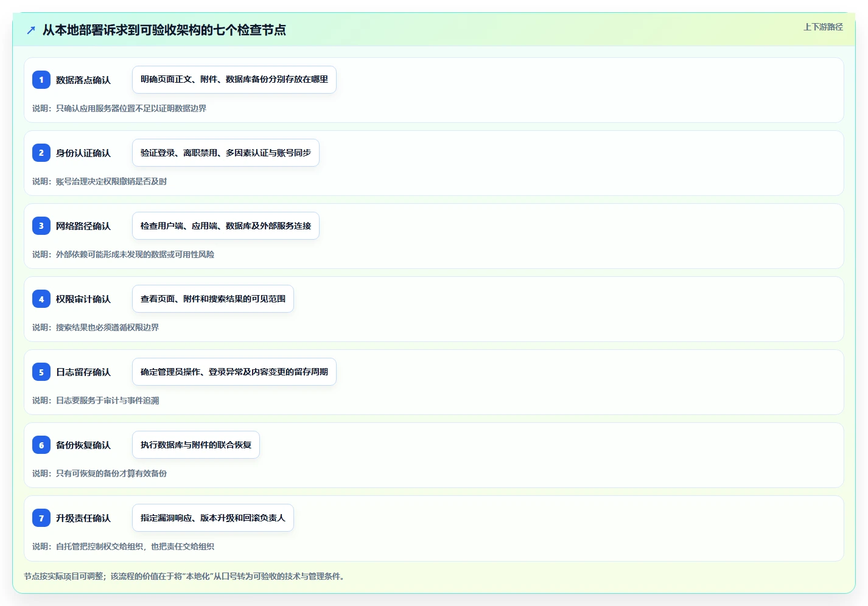Click the step 5 number badge
The width and height of the screenshot is (868, 606).
pos(41,372)
